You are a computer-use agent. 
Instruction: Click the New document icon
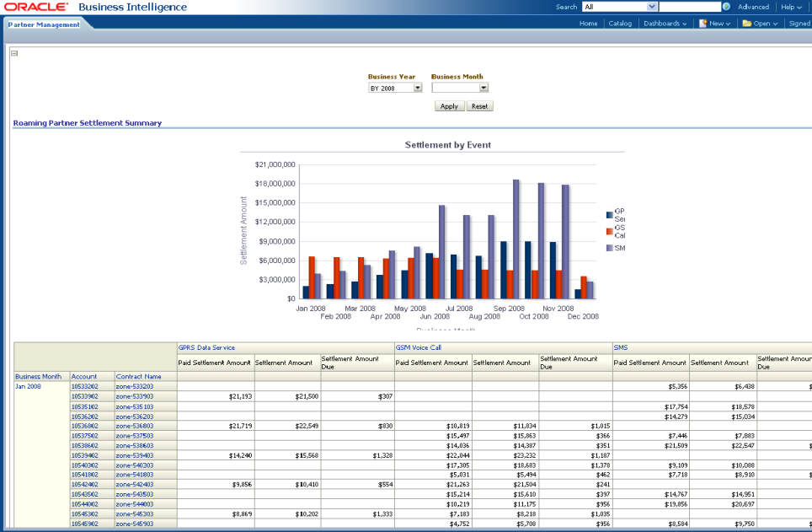click(702, 24)
